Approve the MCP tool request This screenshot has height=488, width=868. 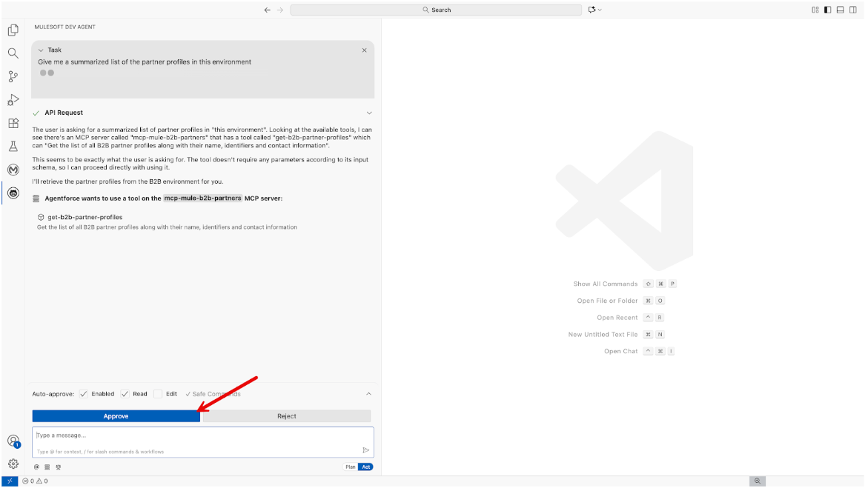[116, 416]
